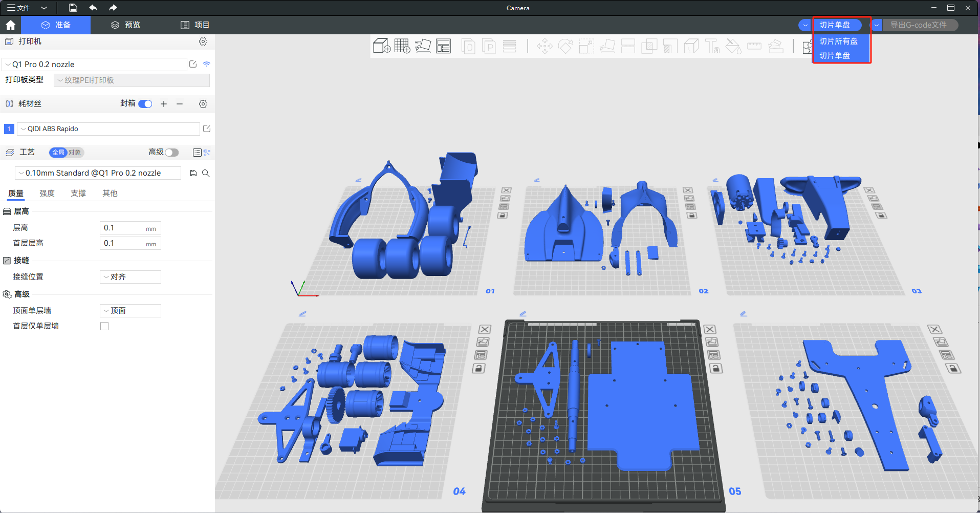This screenshot has height=513, width=980.
Task: Check the 首层仅单层墙 checkbox
Action: point(104,326)
